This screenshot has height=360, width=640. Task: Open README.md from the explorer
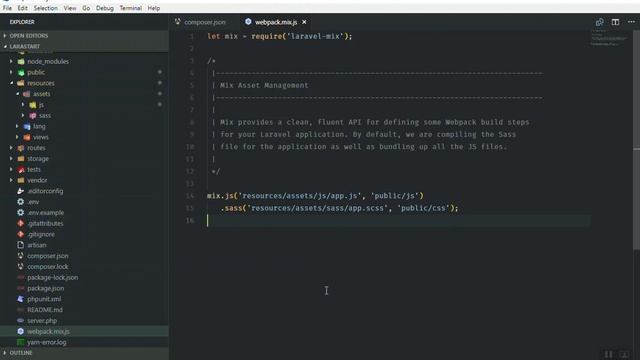click(x=45, y=310)
